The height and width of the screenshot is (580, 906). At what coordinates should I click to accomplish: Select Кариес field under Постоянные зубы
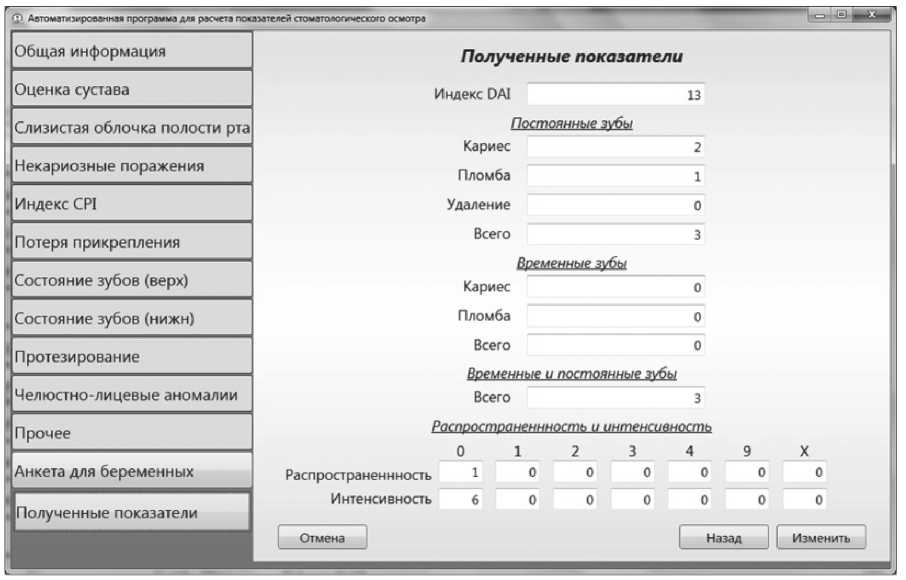click(x=616, y=147)
